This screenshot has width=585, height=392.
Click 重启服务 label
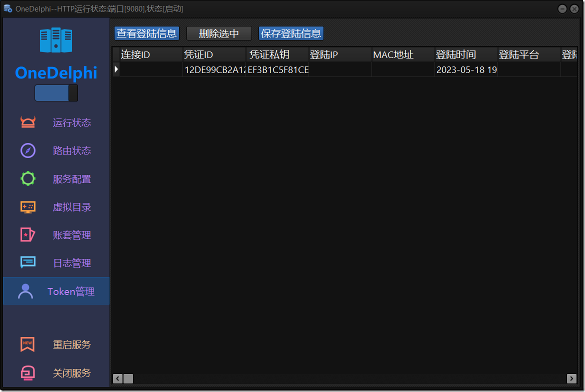point(72,344)
